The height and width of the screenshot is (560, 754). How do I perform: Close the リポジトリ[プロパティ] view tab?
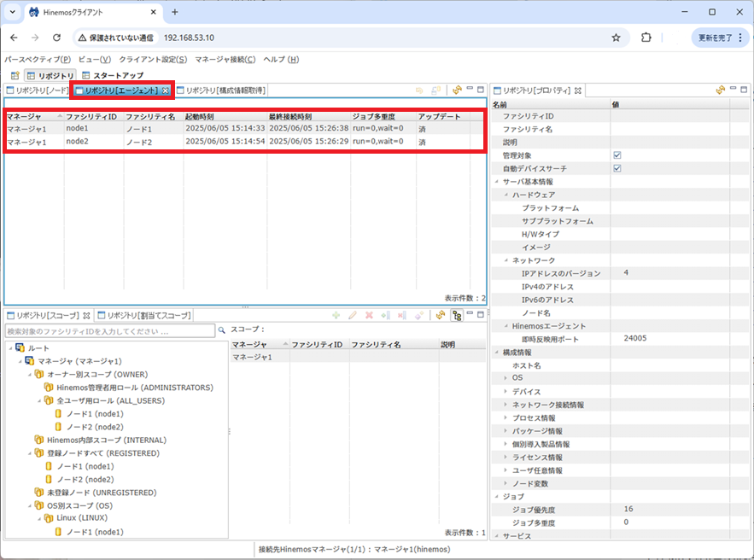tap(577, 90)
